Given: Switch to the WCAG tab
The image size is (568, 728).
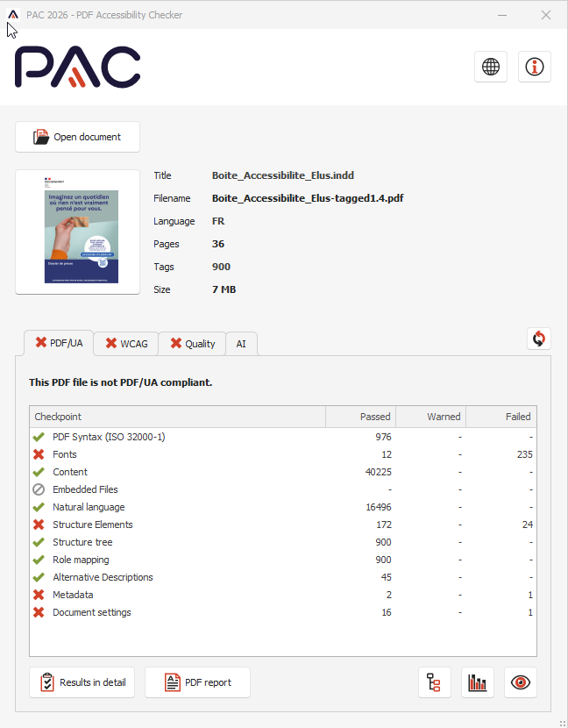Looking at the screenshot, I should (x=126, y=344).
